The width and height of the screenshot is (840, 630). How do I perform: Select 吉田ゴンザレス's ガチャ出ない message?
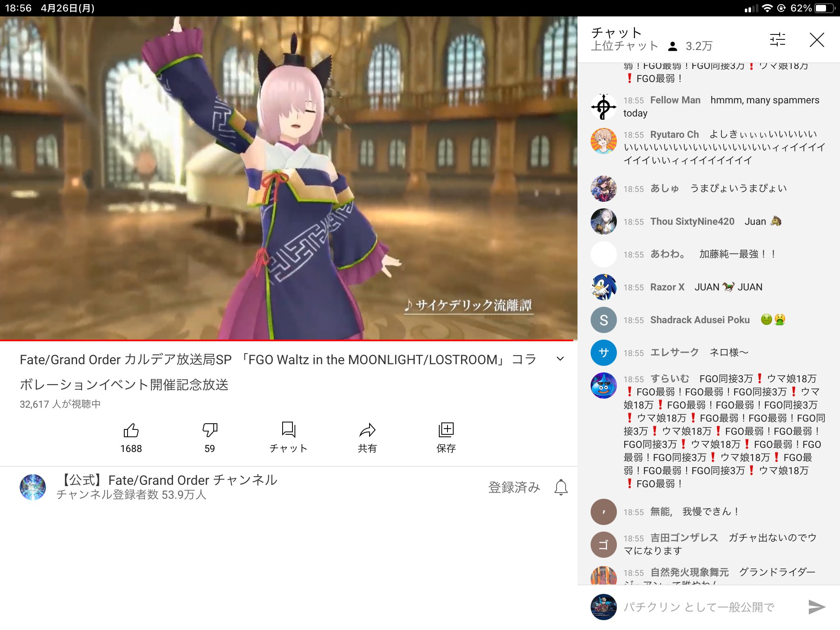pos(720,544)
